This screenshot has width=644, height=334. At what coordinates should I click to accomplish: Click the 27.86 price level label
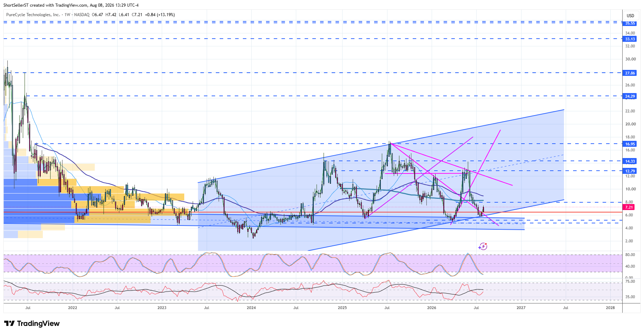(630, 73)
